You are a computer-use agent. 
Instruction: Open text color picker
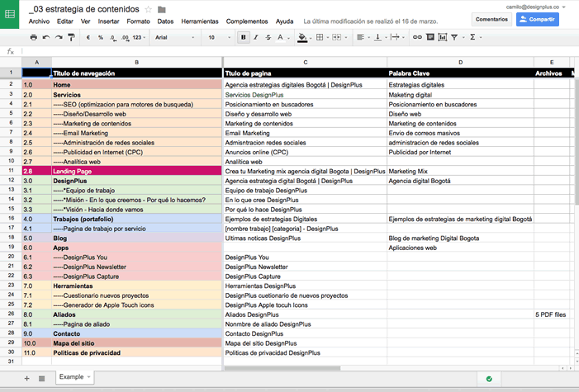pos(280,37)
